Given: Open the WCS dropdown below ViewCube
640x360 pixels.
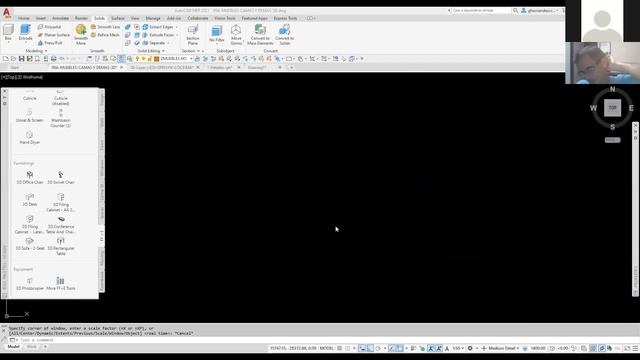Looking at the screenshot, I should [x=612, y=140].
